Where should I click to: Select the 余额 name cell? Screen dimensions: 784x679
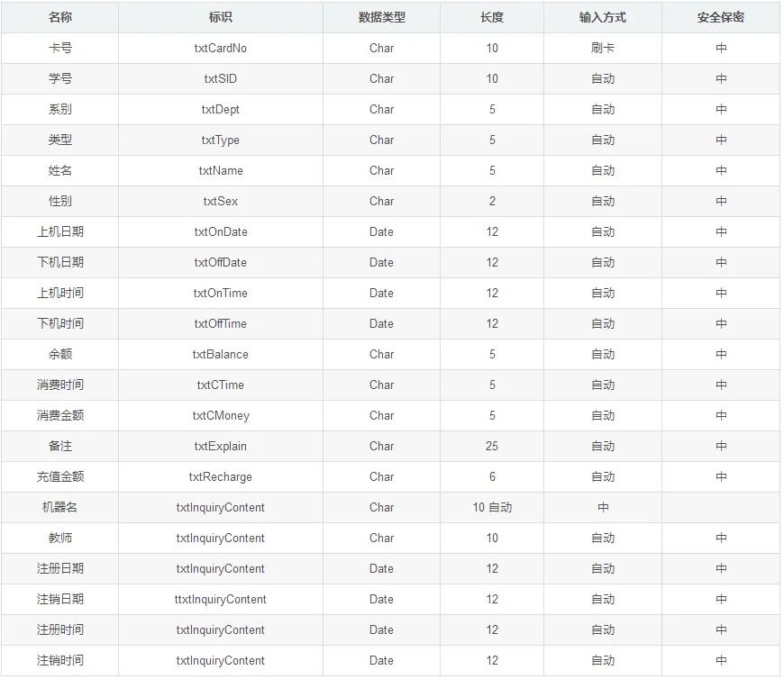coord(60,354)
